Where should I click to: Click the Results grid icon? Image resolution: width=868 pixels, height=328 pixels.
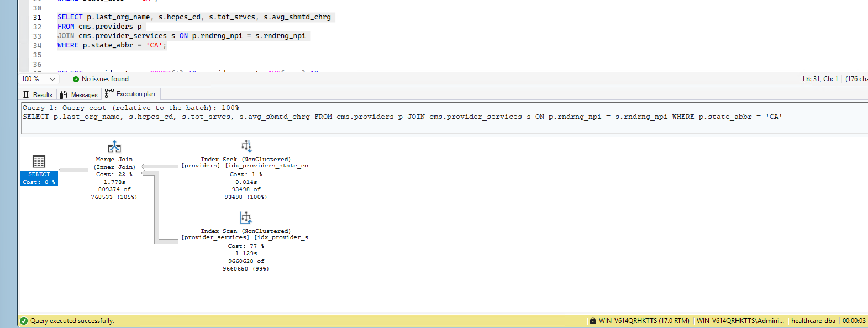tap(26, 94)
